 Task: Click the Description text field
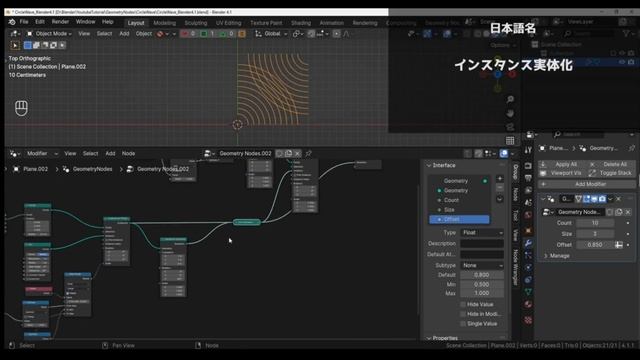pyautogui.click(x=482, y=243)
